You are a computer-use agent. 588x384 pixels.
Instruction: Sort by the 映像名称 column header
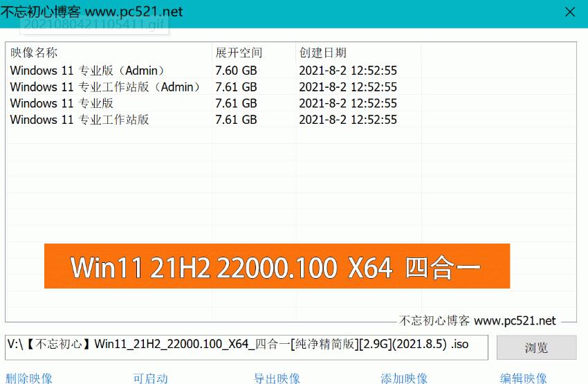pyautogui.click(x=109, y=53)
